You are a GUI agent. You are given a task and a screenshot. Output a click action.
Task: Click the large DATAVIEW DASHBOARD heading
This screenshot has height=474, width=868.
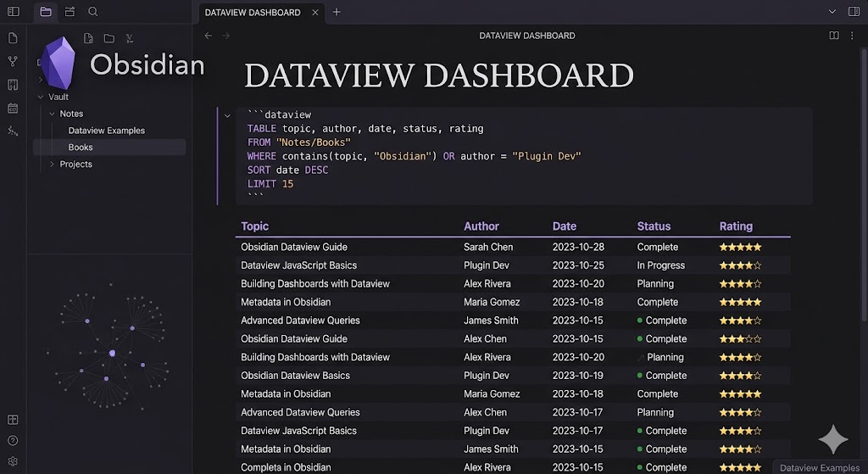[x=439, y=75]
